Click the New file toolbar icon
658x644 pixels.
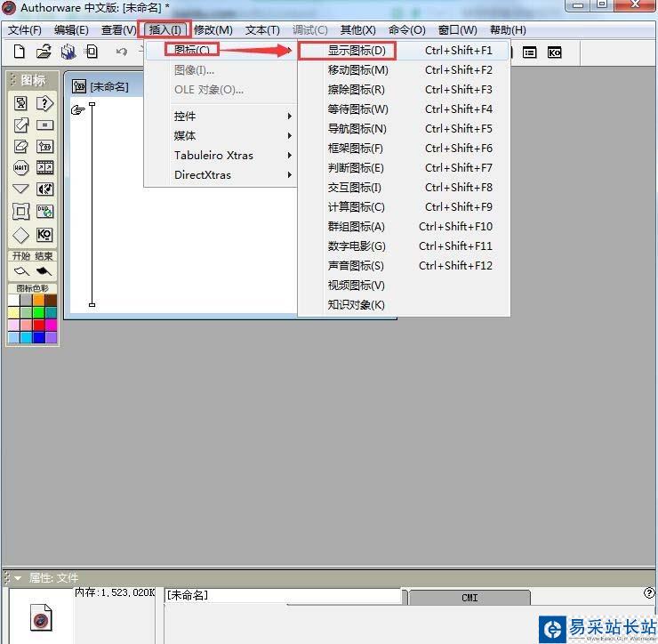(20, 52)
